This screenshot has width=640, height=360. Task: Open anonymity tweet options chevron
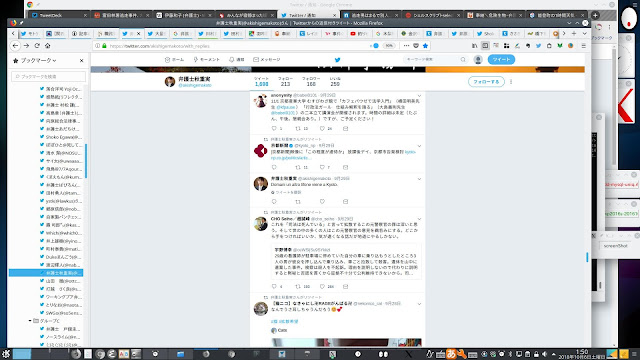(x=419, y=96)
